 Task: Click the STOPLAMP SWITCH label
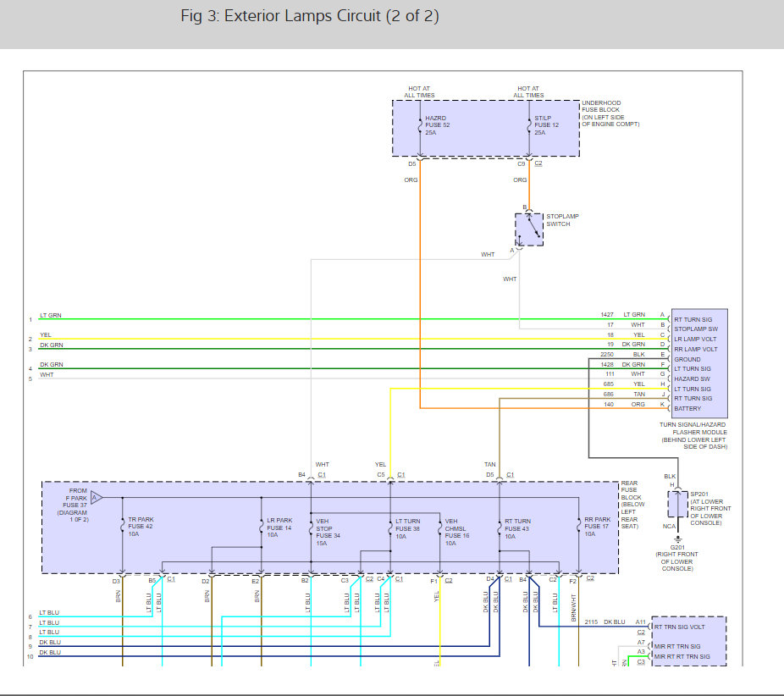[x=562, y=220]
